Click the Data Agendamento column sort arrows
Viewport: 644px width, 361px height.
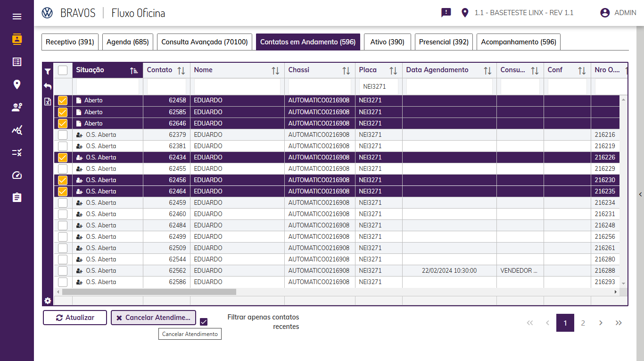click(x=487, y=71)
